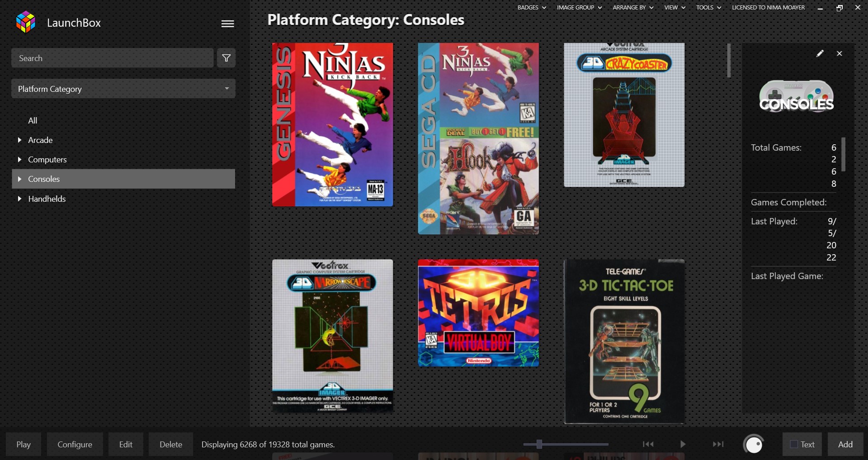Click the LaunchBox title text
868x460 pixels.
coord(74,23)
